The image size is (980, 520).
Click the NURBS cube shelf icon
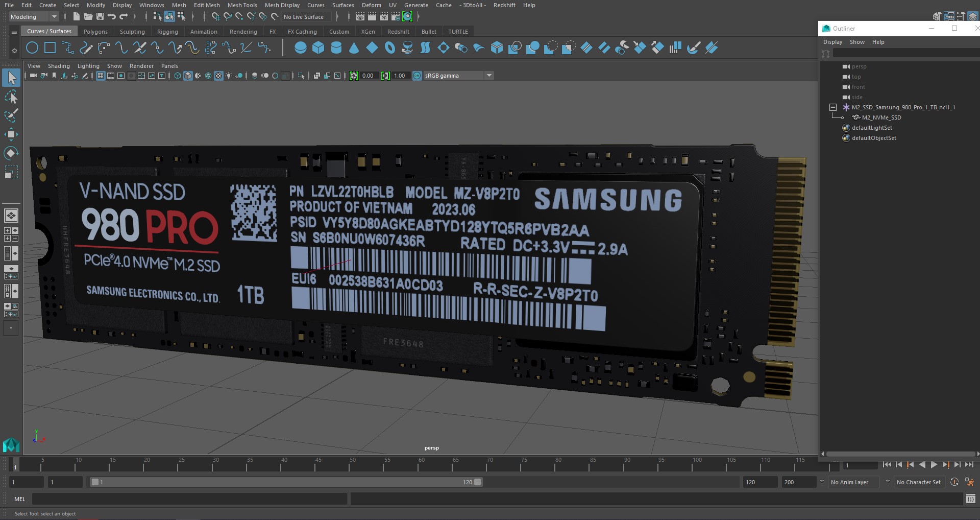(x=318, y=48)
